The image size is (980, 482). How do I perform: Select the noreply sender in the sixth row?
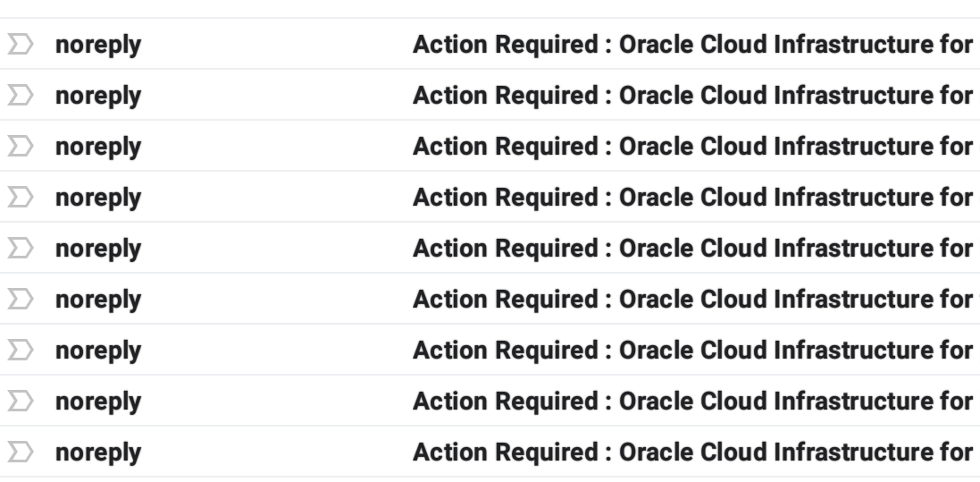[x=98, y=300]
